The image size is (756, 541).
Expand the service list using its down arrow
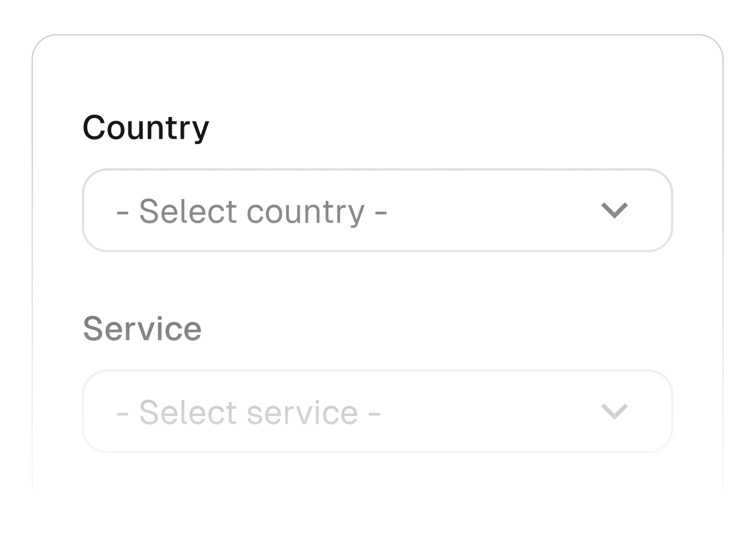614,411
